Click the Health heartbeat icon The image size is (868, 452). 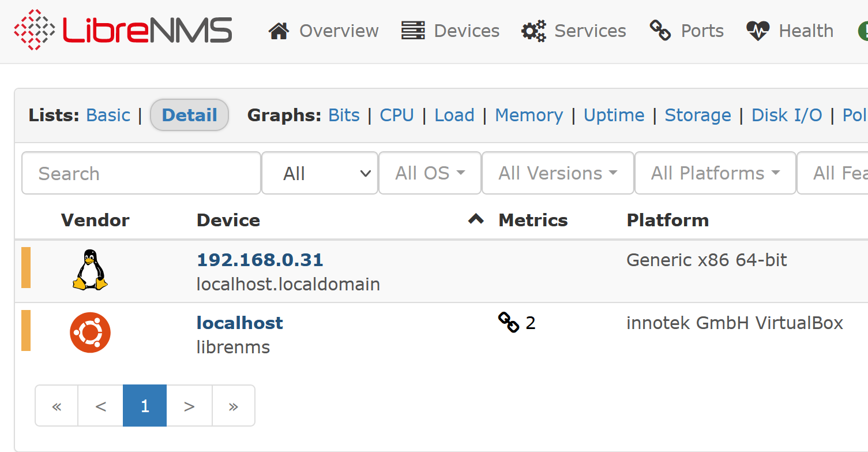pyautogui.click(x=758, y=31)
